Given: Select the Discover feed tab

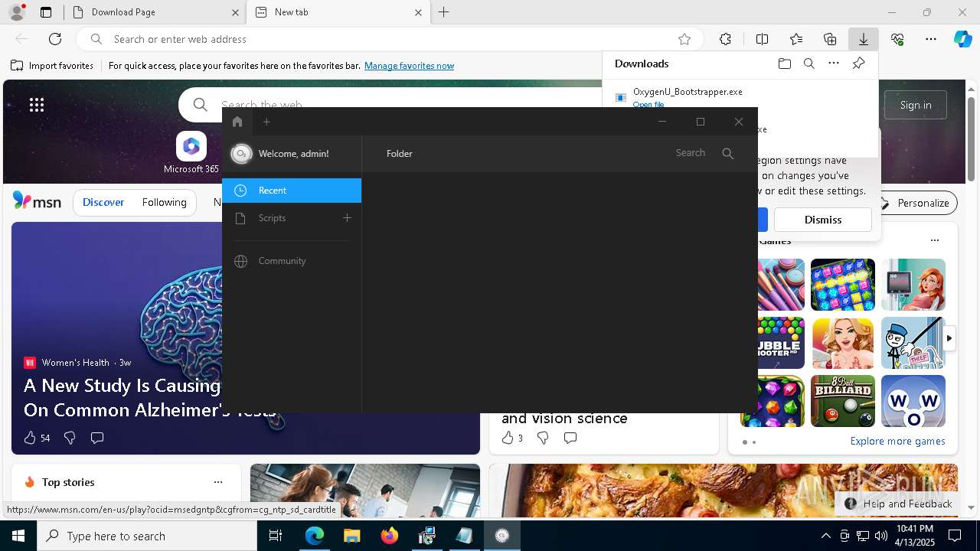Looking at the screenshot, I should click(103, 202).
